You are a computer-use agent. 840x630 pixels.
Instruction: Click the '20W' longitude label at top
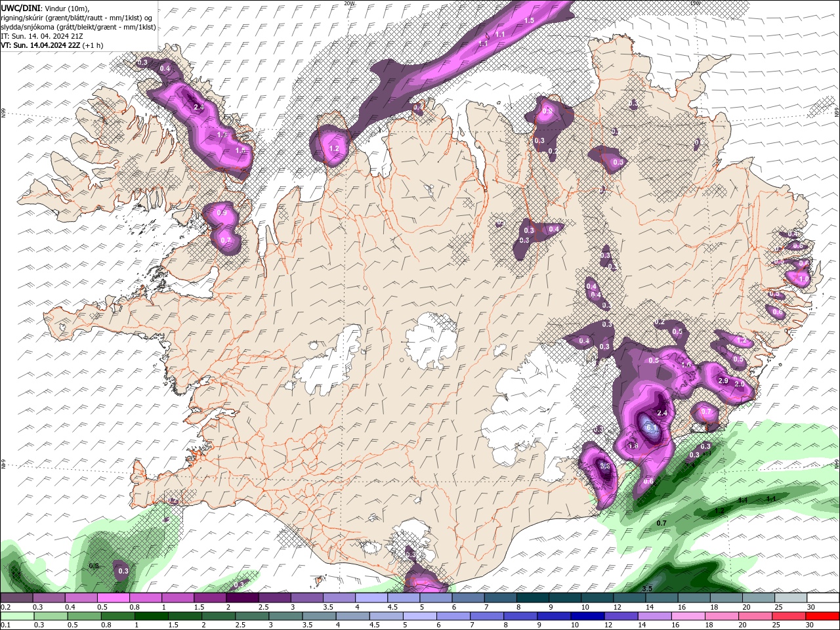click(349, 3)
